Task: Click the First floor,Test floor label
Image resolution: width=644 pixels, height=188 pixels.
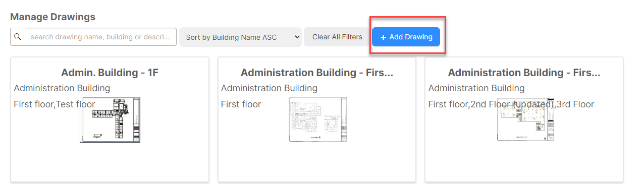Action: [55, 104]
